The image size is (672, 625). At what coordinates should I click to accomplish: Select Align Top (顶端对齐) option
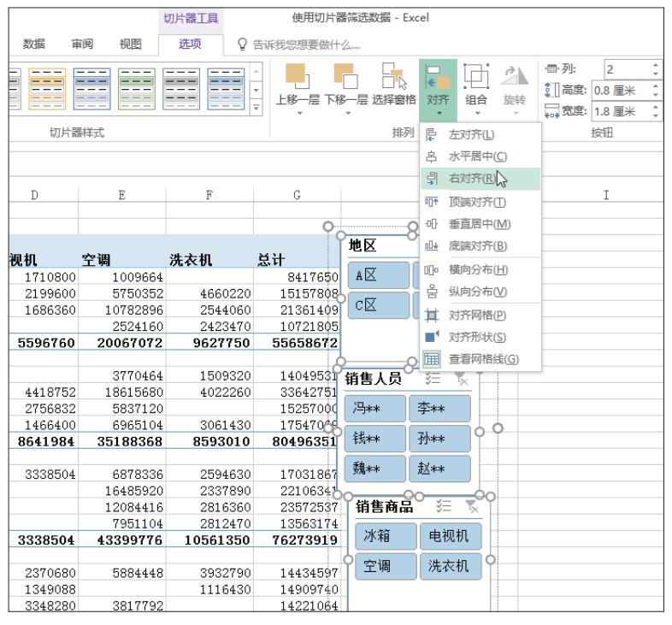480,202
